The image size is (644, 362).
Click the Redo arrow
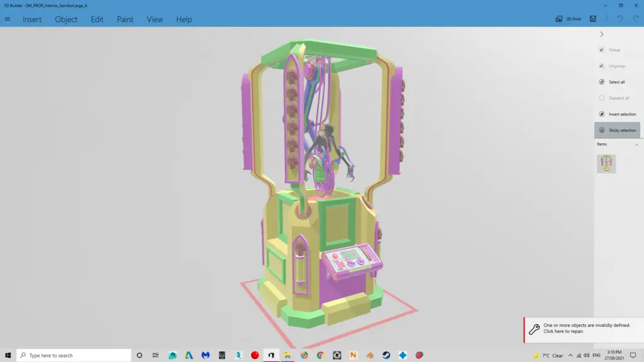[634, 19]
